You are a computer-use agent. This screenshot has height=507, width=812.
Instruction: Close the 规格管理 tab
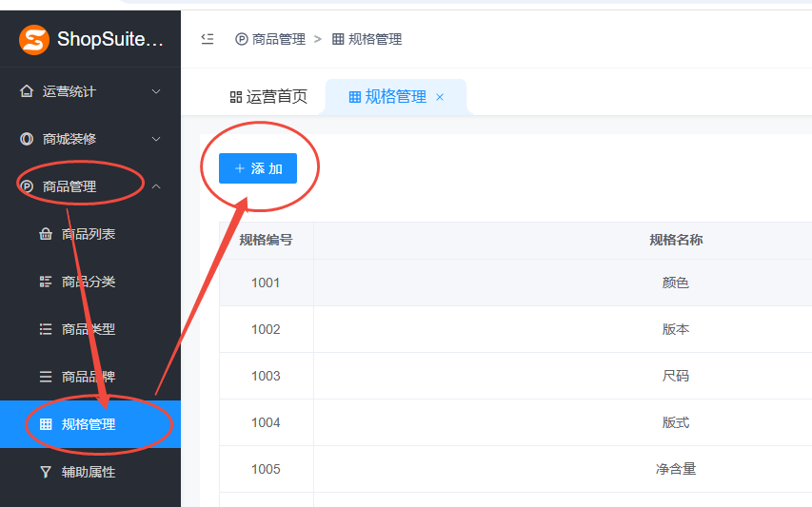pyautogui.click(x=440, y=97)
